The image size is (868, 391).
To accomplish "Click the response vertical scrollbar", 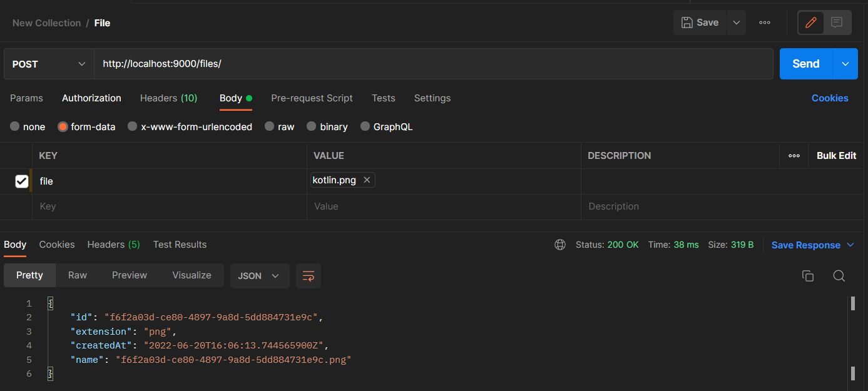I will coord(852,338).
